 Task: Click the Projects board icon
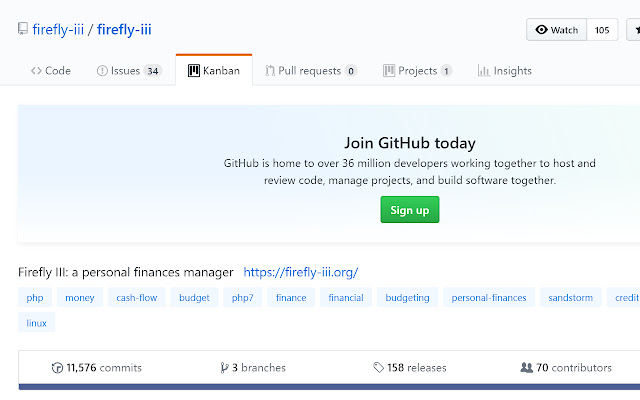(x=389, y=71)
